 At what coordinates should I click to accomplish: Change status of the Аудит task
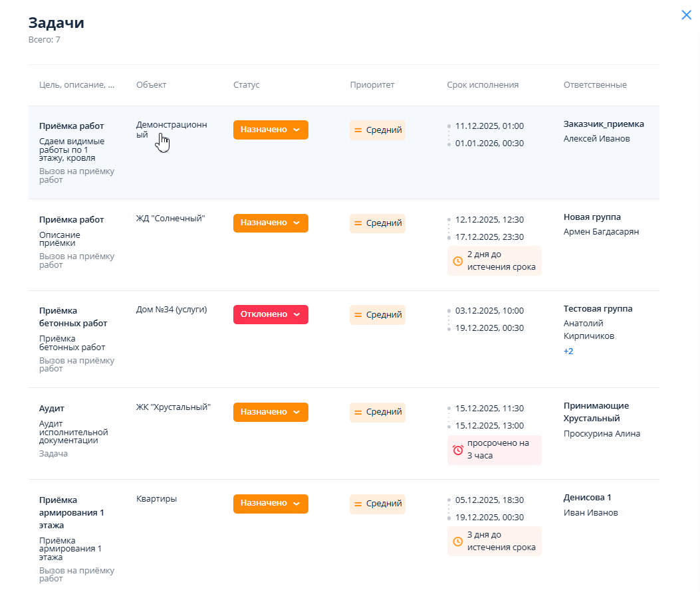click(271, 412)
